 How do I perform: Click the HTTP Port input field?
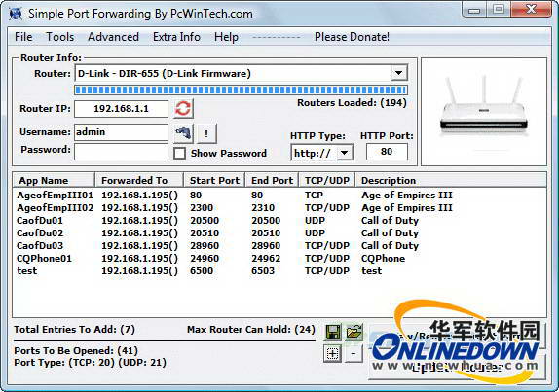coord(387,152)
